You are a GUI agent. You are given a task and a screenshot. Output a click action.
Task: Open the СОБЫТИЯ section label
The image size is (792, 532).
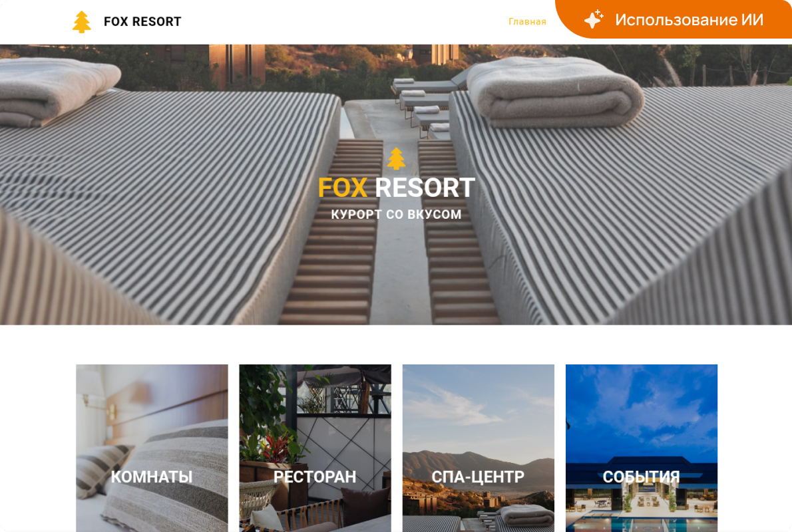(641, 477)
